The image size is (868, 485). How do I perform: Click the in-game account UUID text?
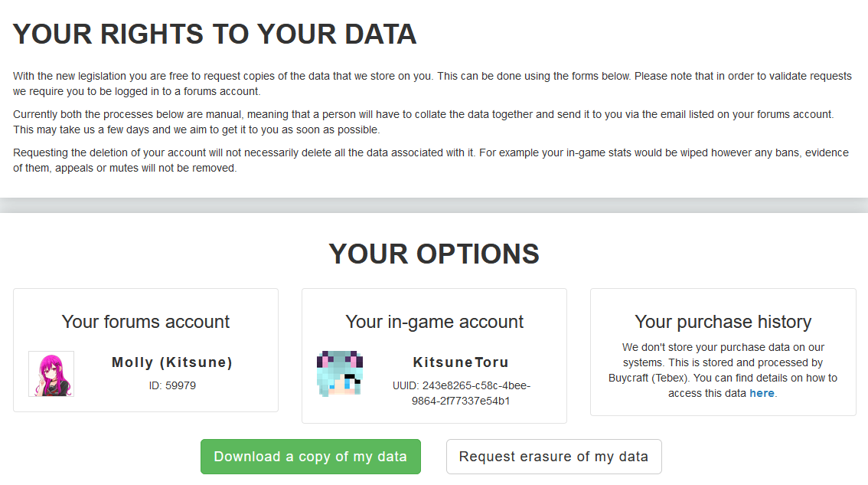click(461, 393)
